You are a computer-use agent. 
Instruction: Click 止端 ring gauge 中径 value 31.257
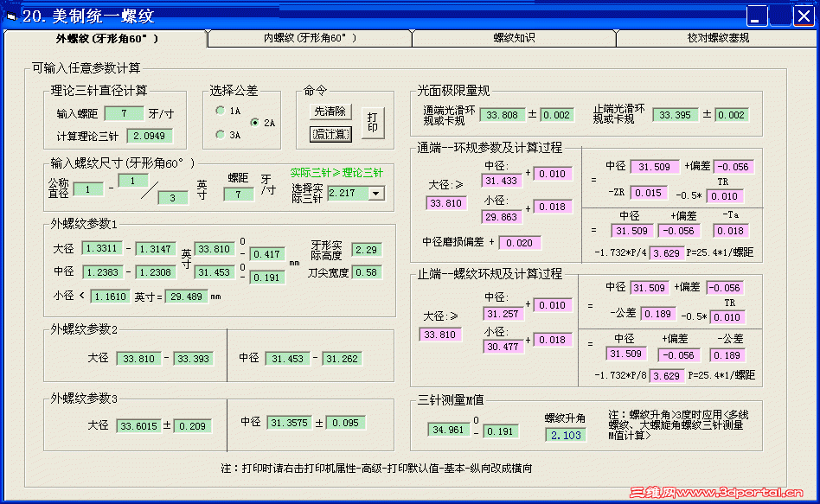point(503,314)
